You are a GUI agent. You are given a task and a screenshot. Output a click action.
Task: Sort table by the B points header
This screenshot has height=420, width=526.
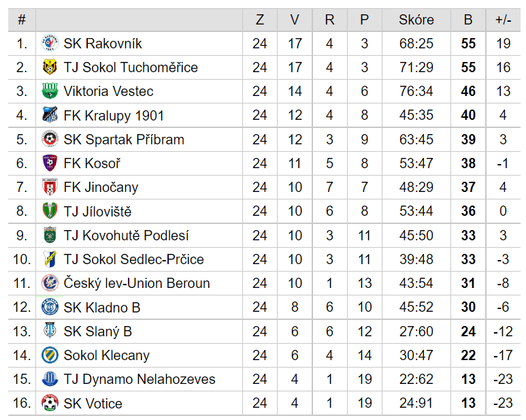(x=468, y=20)
